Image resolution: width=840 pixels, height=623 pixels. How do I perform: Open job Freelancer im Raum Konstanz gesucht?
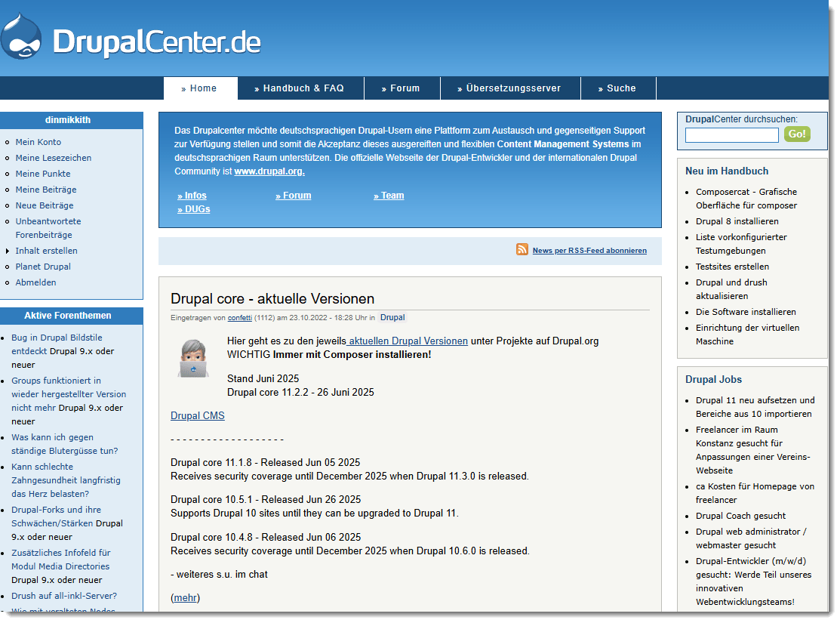[752, 450]
